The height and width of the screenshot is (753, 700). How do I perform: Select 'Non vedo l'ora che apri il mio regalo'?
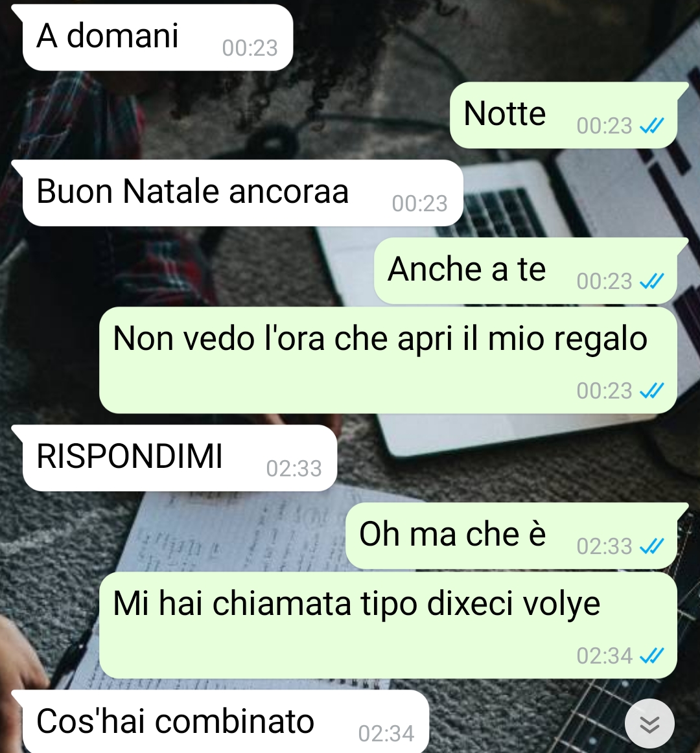pyautogui.click(x=388, y=360)
